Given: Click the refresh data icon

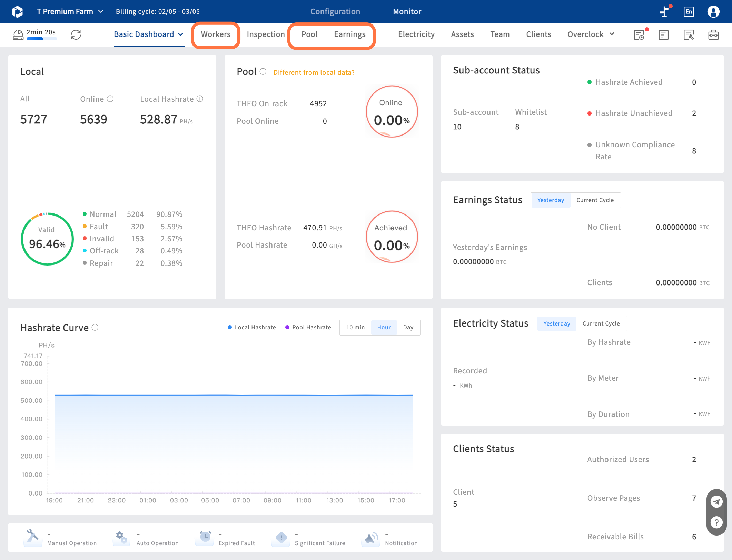Looking at the screenshot, I should [x=76, y=34].
